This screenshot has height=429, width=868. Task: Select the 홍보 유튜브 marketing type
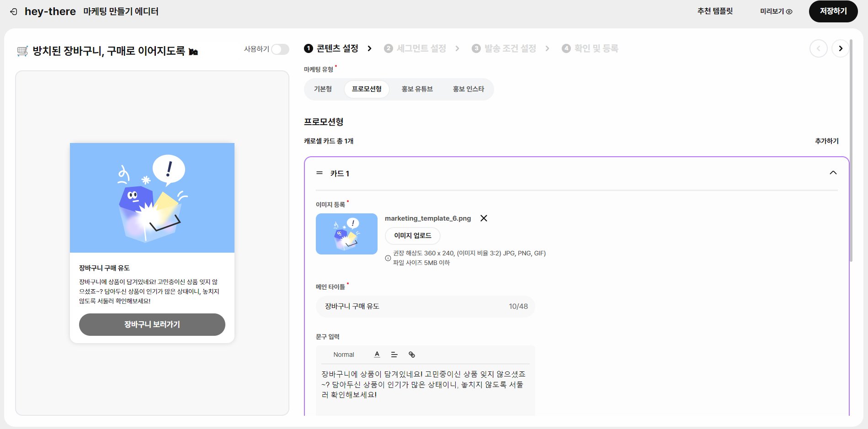pos(417,89)
